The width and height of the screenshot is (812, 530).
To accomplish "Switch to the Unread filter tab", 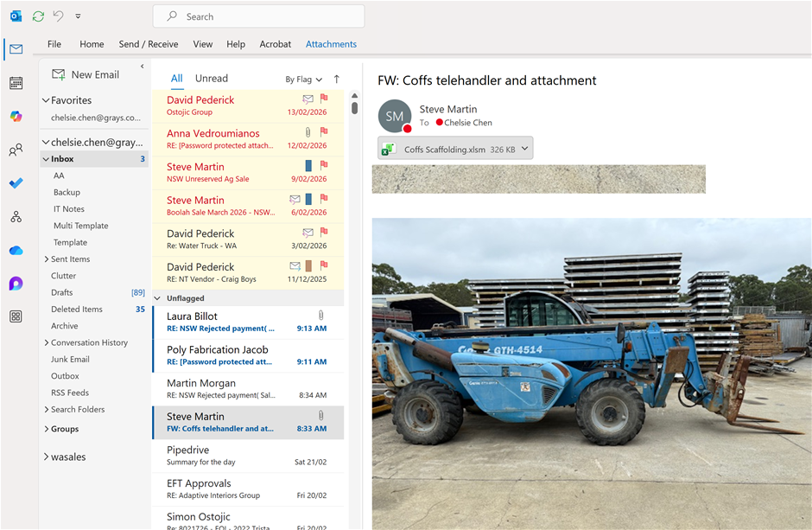I will [212, 79].
